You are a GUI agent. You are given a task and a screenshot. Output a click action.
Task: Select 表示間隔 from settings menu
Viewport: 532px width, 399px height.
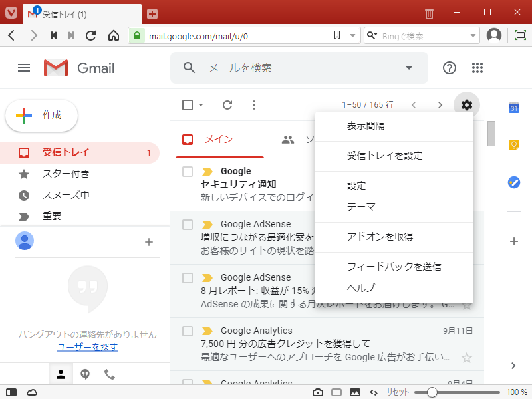coord(394,126)
